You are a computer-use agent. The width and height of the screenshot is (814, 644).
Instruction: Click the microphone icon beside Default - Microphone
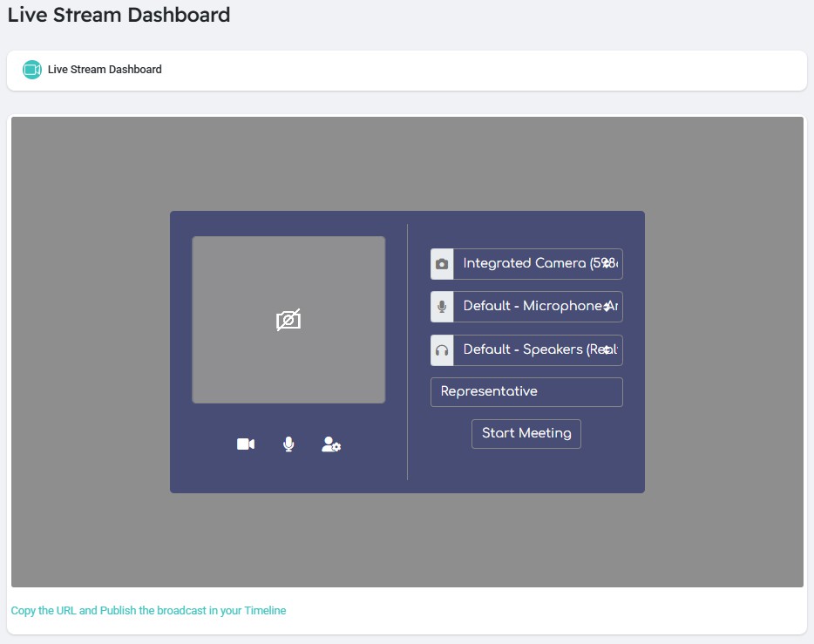click(442, 307)
